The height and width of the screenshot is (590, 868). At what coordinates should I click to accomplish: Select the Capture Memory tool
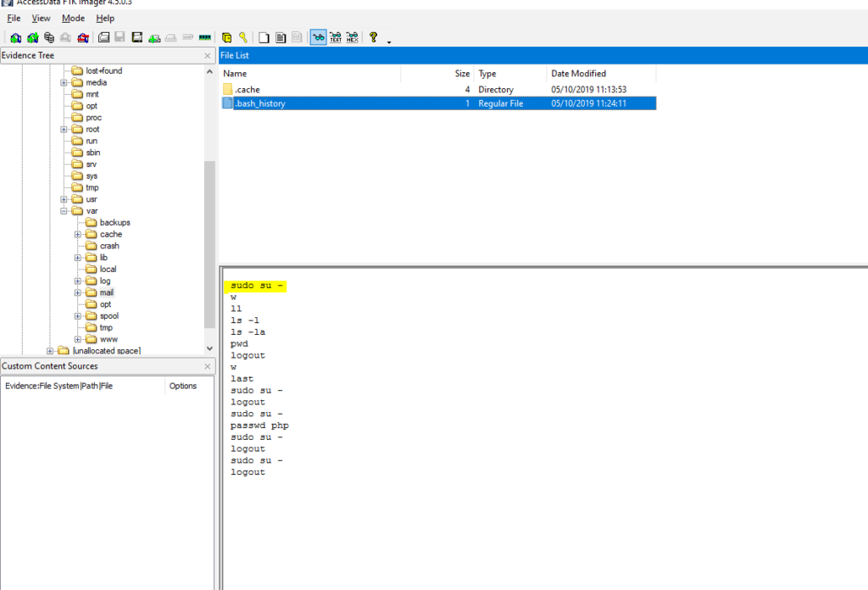pos(203,37)
